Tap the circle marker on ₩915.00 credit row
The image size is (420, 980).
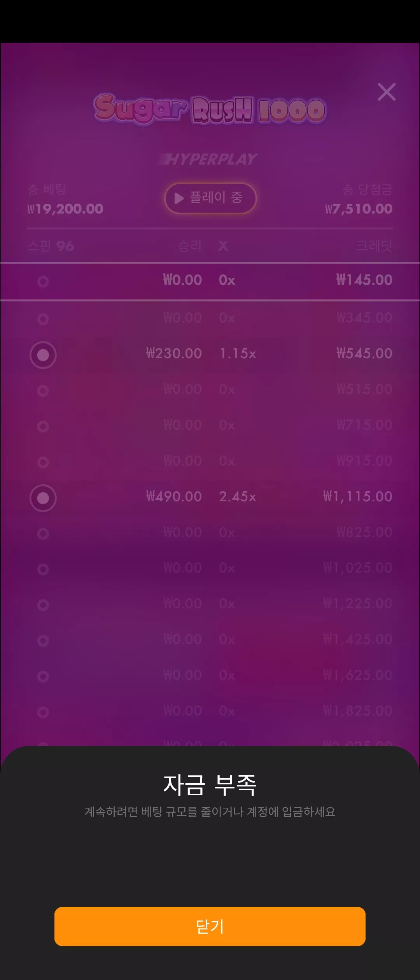click(x=43, y=462)
